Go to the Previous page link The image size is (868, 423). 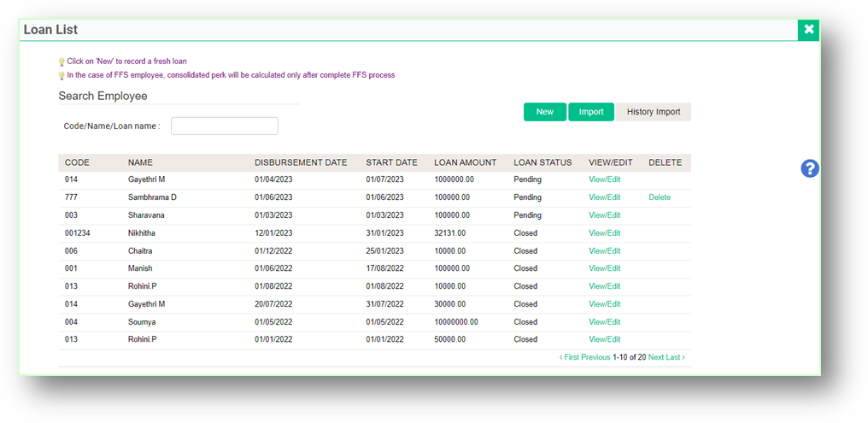(595, 357)
